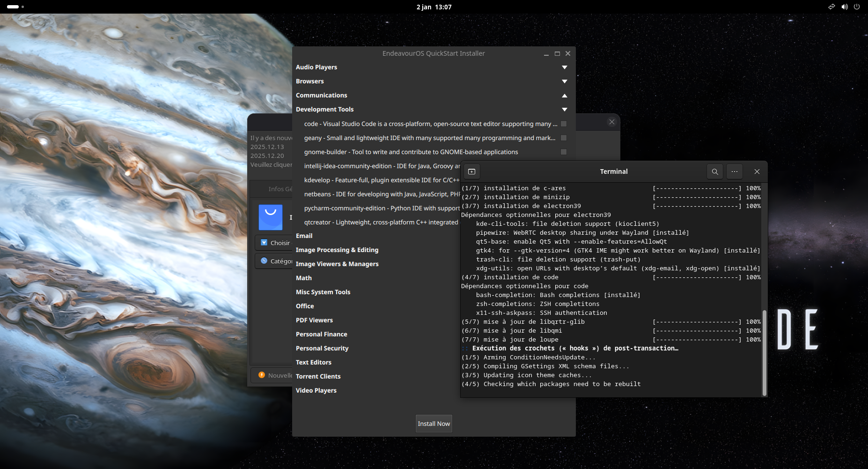Expand the Browsers section

click(x=564, y=81)
